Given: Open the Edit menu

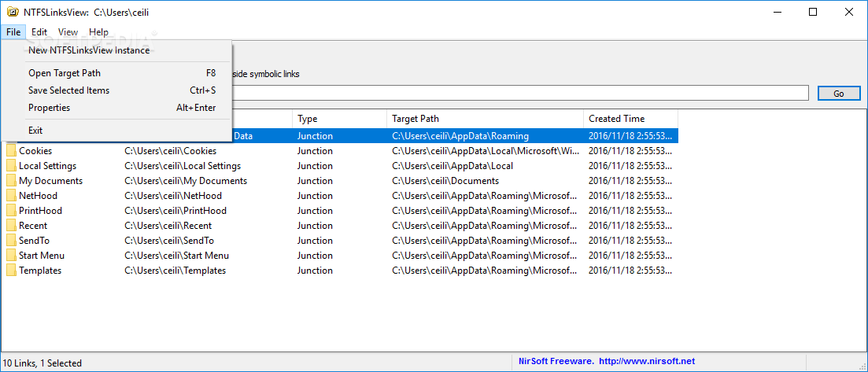Looking at the screenshot, I should (x=39, y=32).
